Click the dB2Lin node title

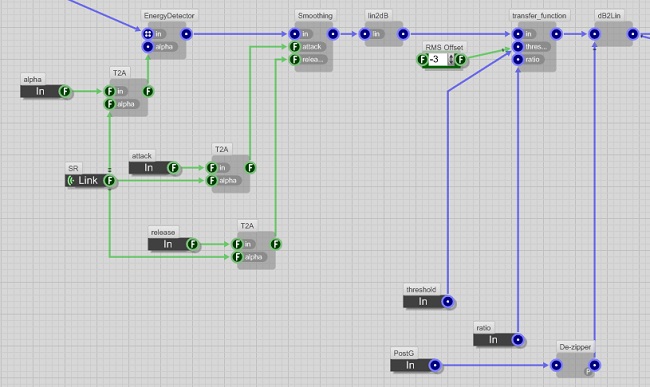tap(609, 16)
